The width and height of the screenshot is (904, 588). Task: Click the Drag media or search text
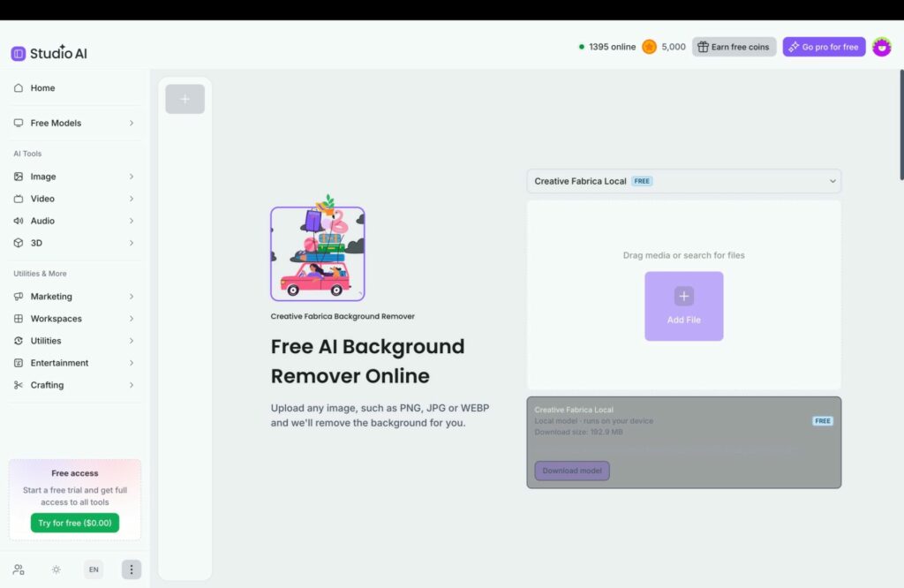[x=684, y=255]
